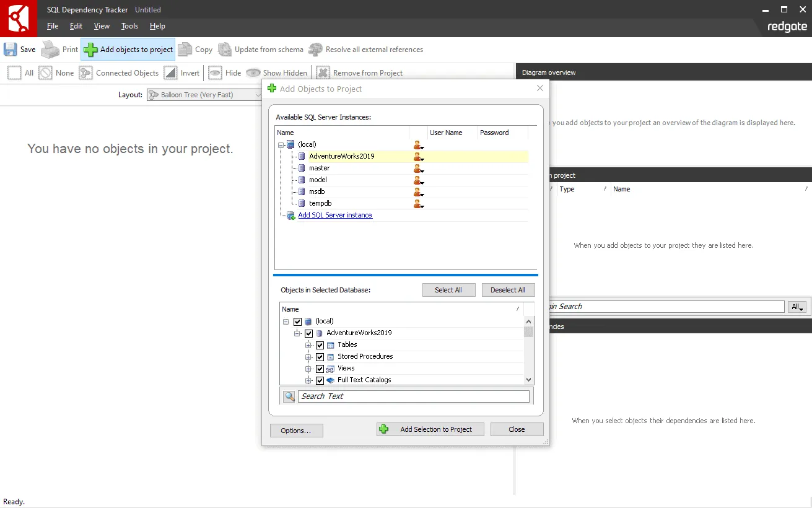Select the msdb database in the instances list
Screen dimensions: 812x508
[x=317, y=191]
